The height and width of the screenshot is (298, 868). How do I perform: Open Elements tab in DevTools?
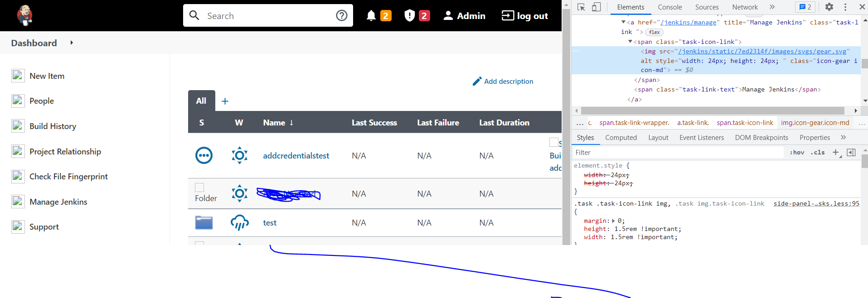[630, 7]
